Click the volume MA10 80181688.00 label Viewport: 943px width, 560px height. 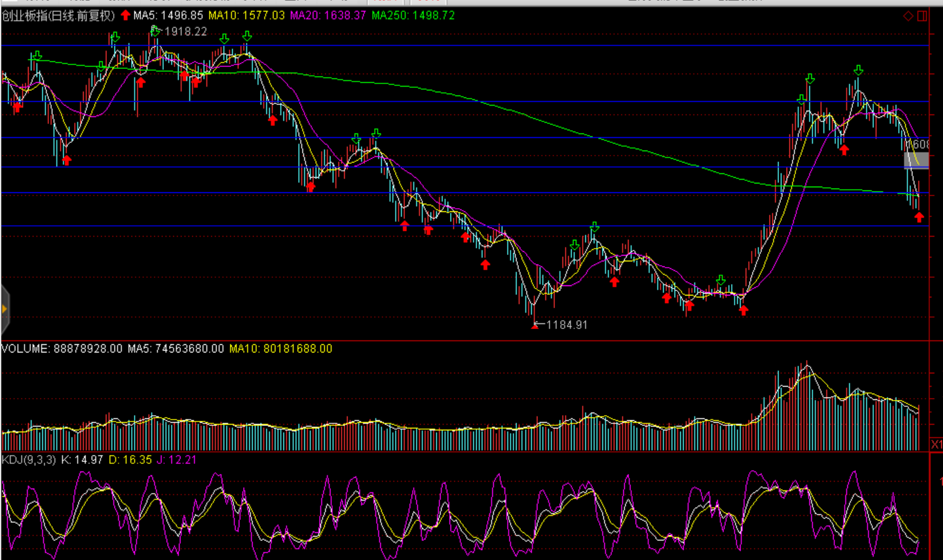point(280,349)
